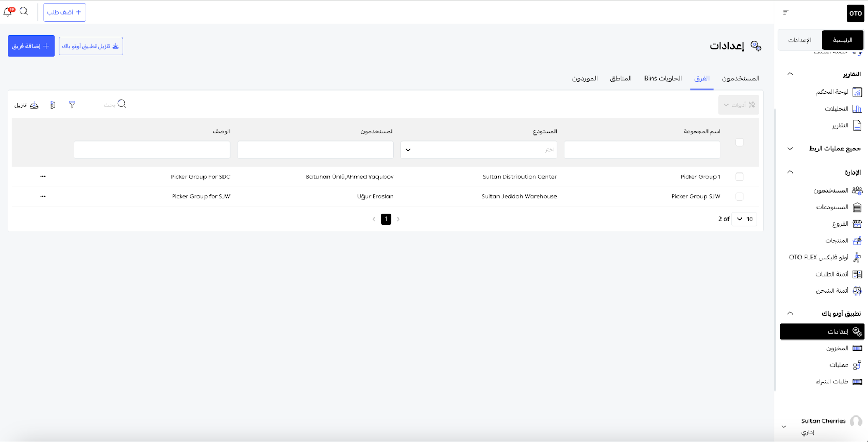Open المنتجات products in sidebar
This screenshot has width=868, height=442.
click(844, 241)
